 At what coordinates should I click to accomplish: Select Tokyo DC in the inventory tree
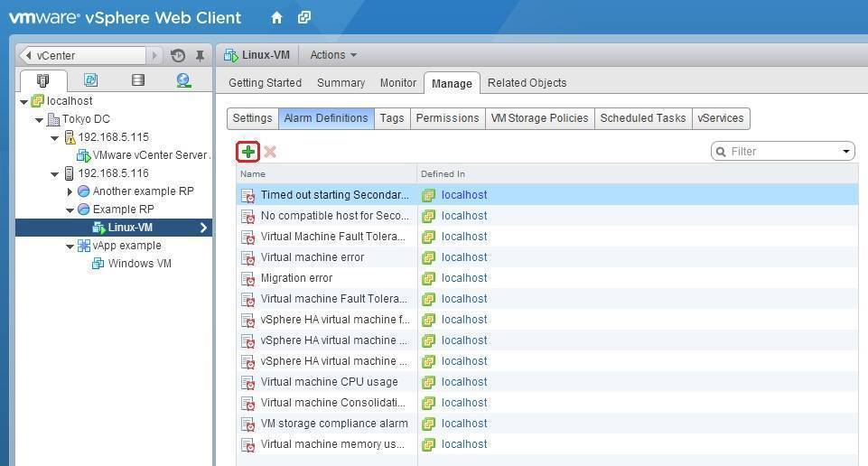pos(86,119)
